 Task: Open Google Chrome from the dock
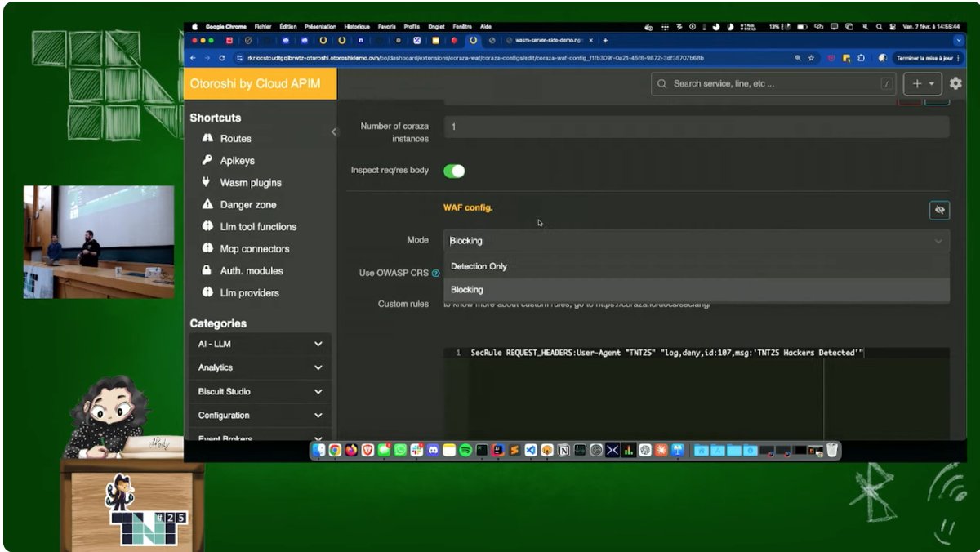(x=335, y=450)
